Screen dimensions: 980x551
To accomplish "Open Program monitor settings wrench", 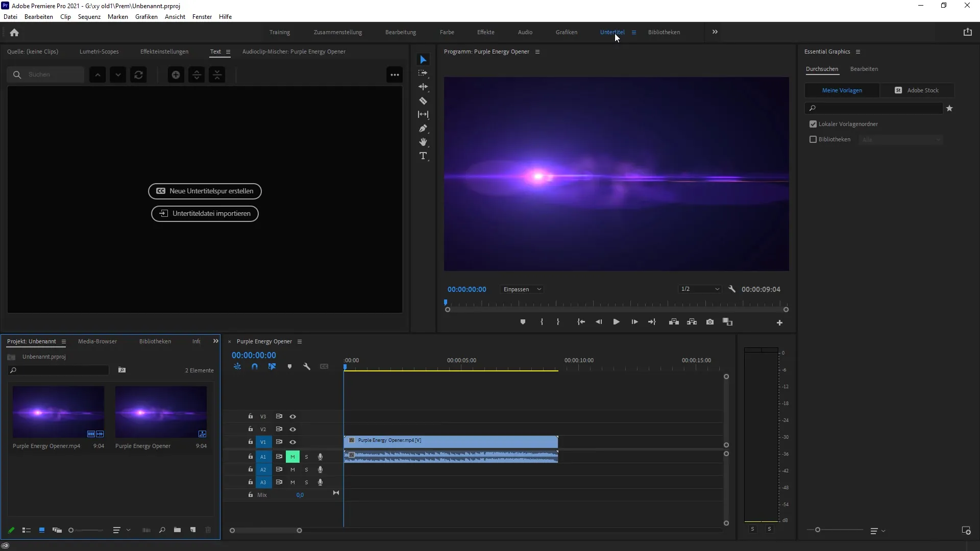I will click(x=732, y=289).
